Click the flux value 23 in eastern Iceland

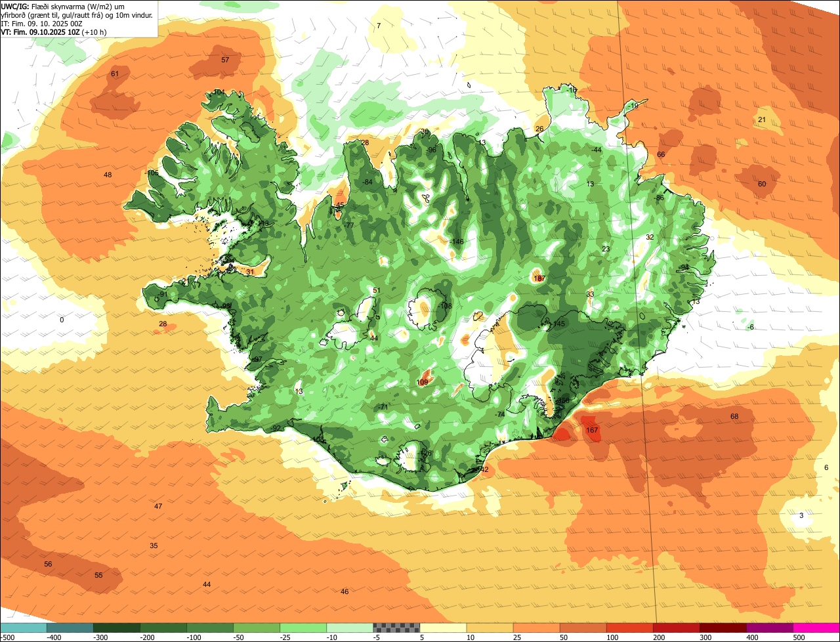(606, 249)
